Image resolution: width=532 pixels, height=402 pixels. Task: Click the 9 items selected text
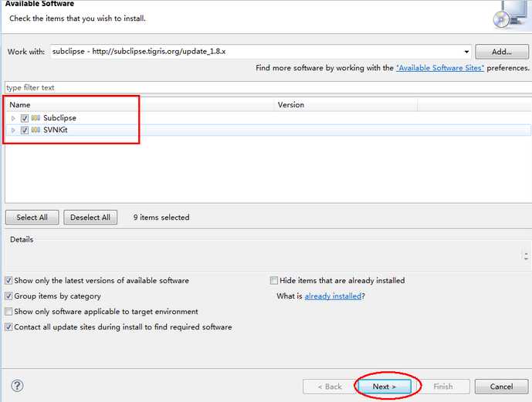161,218
